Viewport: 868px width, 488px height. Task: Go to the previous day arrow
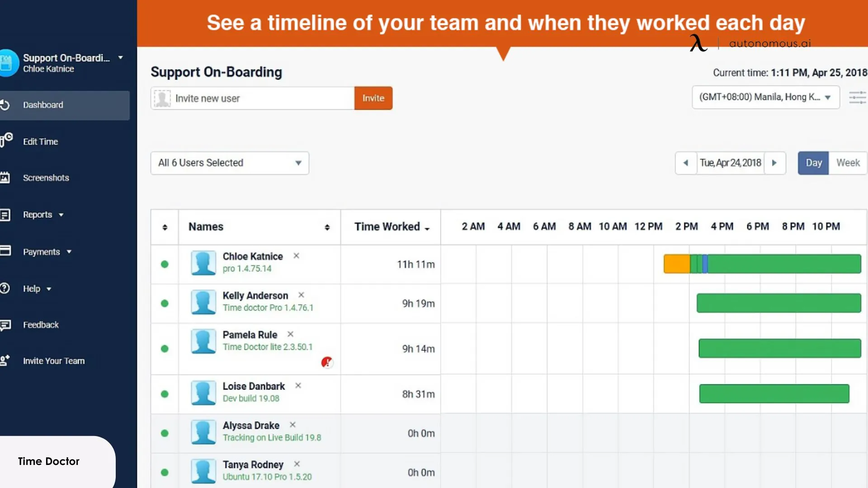click(686, 163)
